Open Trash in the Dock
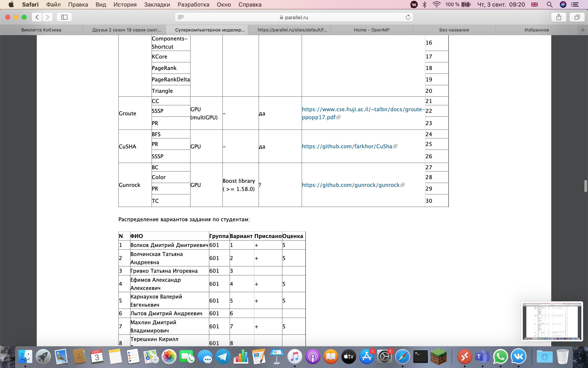 (562, 357)
